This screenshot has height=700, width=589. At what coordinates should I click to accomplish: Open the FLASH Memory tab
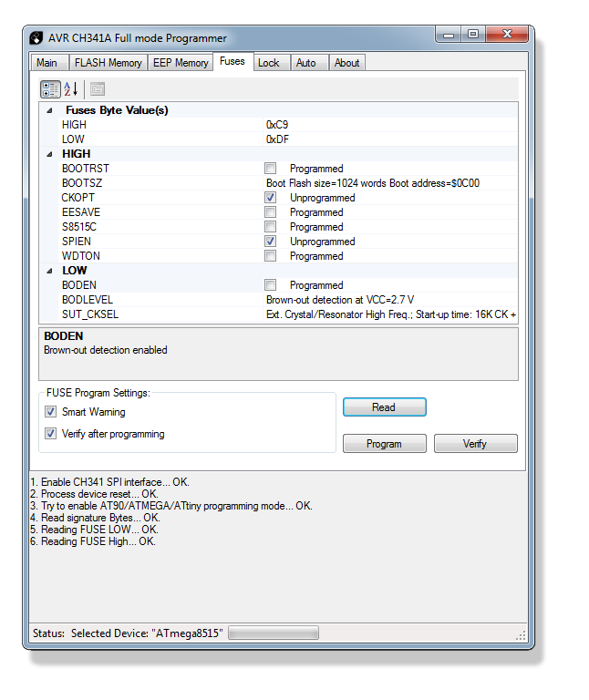tap(108, 63)
